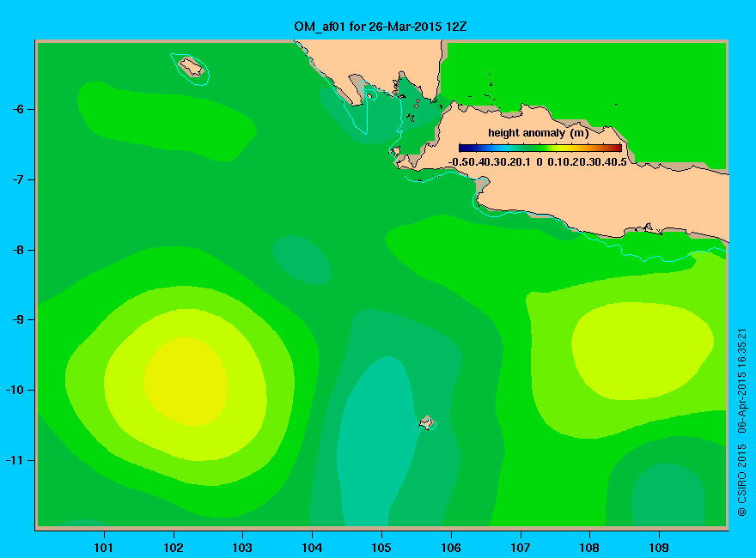Click the "height anomaly (m)" legend label
Screen dimensions: 756x558
pyautogui.click(x=539, y=133)
